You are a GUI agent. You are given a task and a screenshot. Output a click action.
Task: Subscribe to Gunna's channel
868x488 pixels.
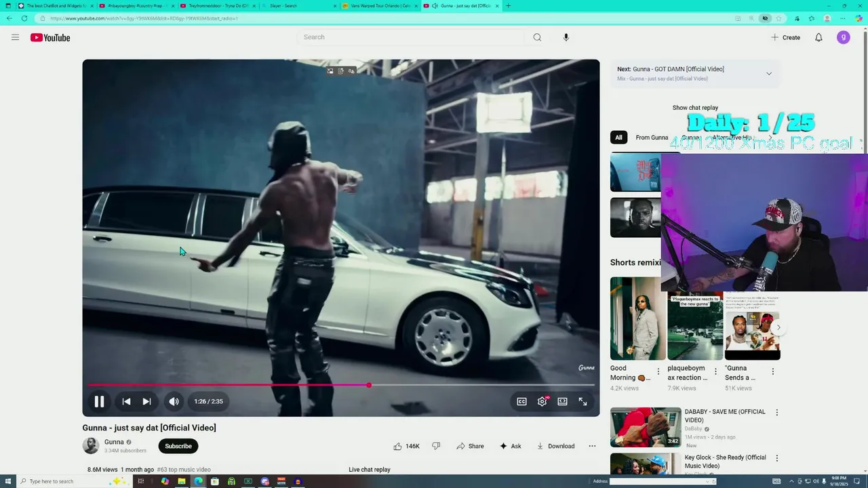click(x=178, y=446)
